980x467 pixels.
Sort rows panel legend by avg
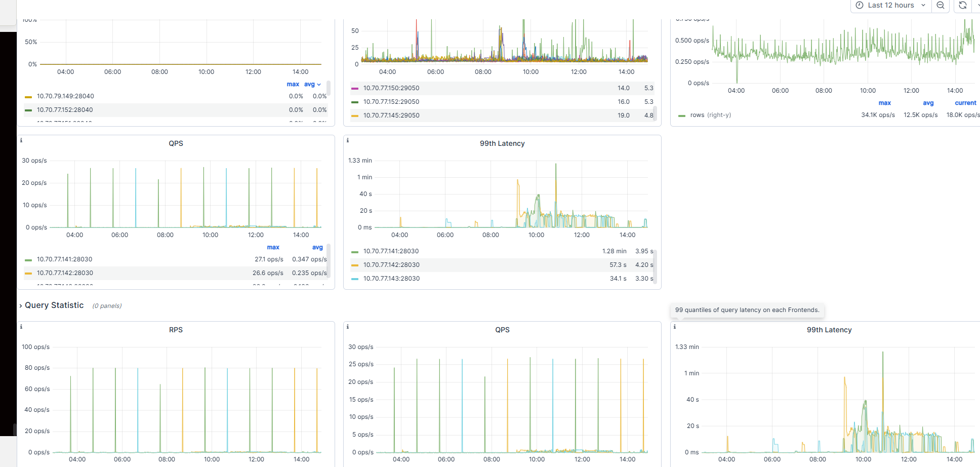pos(928,103)
